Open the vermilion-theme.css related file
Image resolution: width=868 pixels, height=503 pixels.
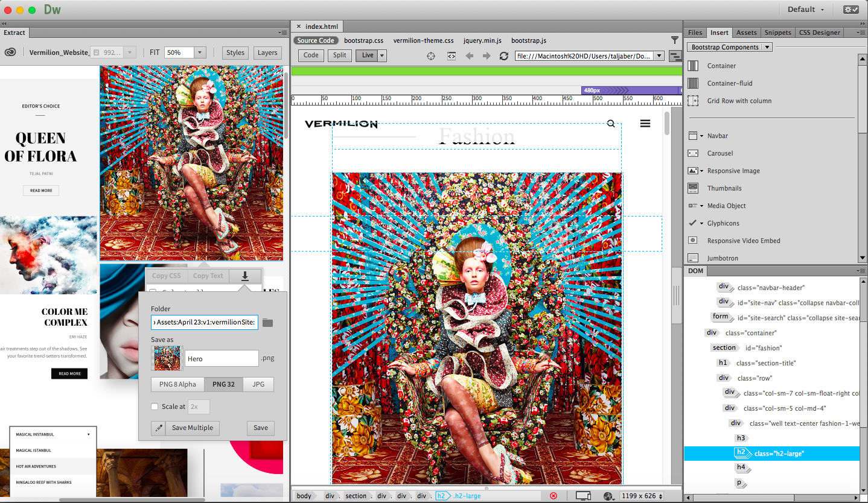tap(424, 40)
